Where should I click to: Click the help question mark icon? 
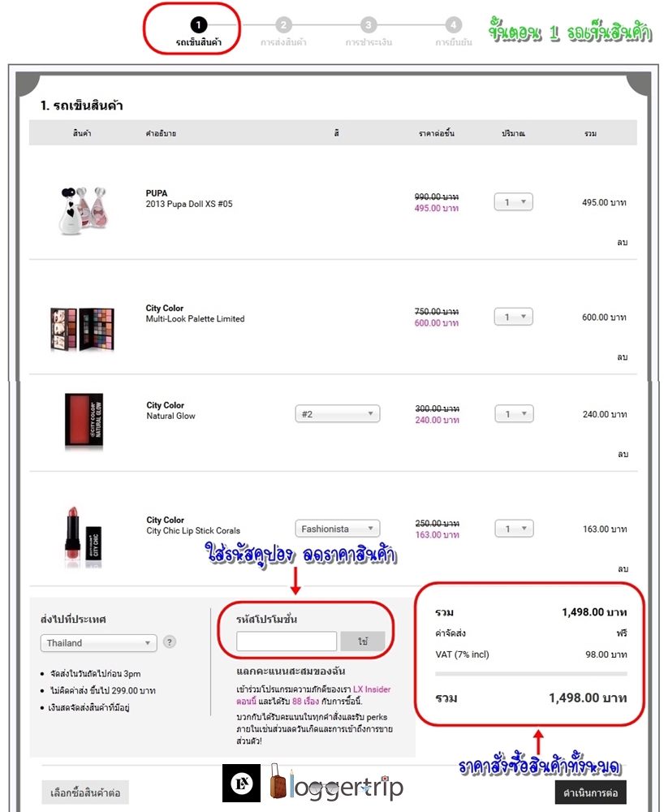(169, 641)
